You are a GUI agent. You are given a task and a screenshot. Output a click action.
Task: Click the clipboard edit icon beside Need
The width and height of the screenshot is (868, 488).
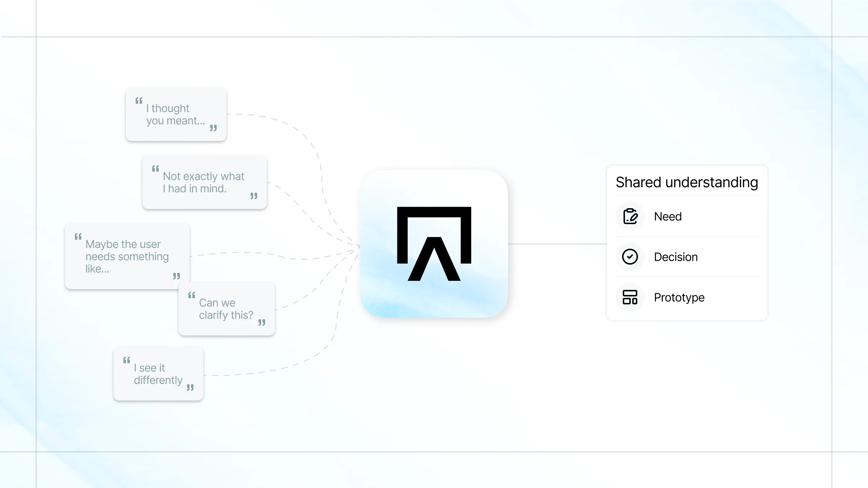coord(630,216)
